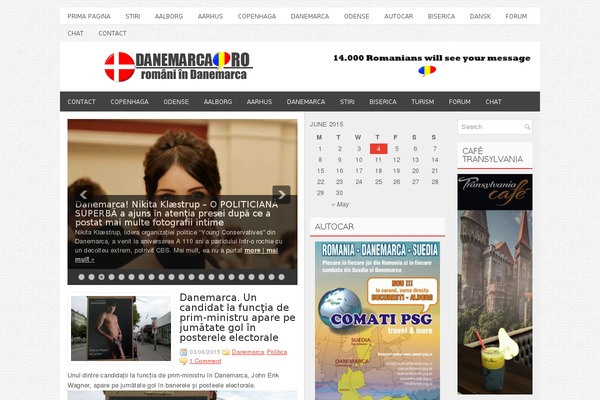The height and width of the screenshot is (400, 600).
Task: Open STIRI in the top menu
Action: pos(133,16)
